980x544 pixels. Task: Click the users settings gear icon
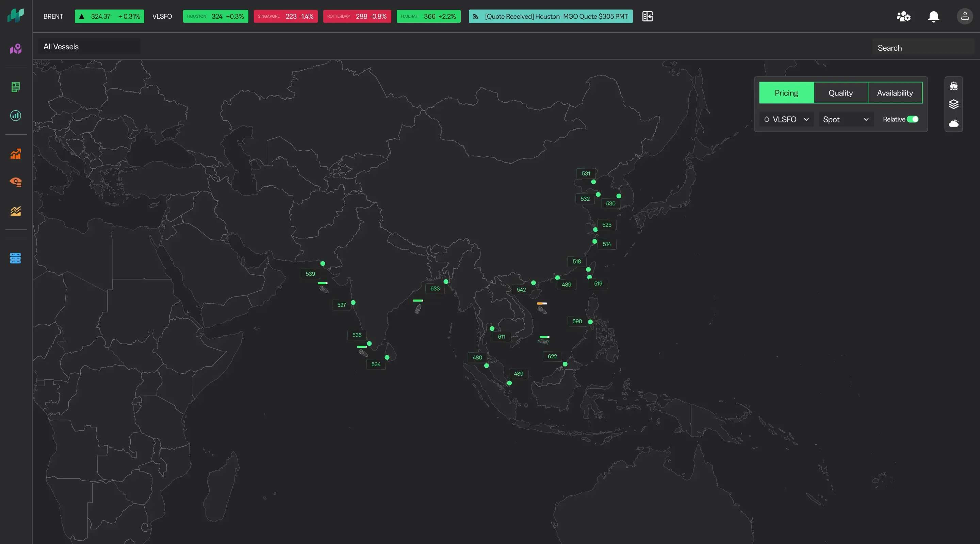tap(903, 17)
